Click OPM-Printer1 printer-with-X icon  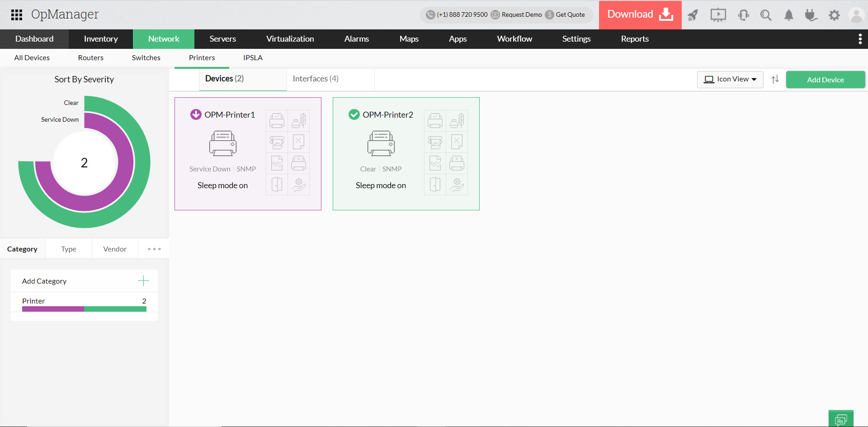tap(298, 163)
